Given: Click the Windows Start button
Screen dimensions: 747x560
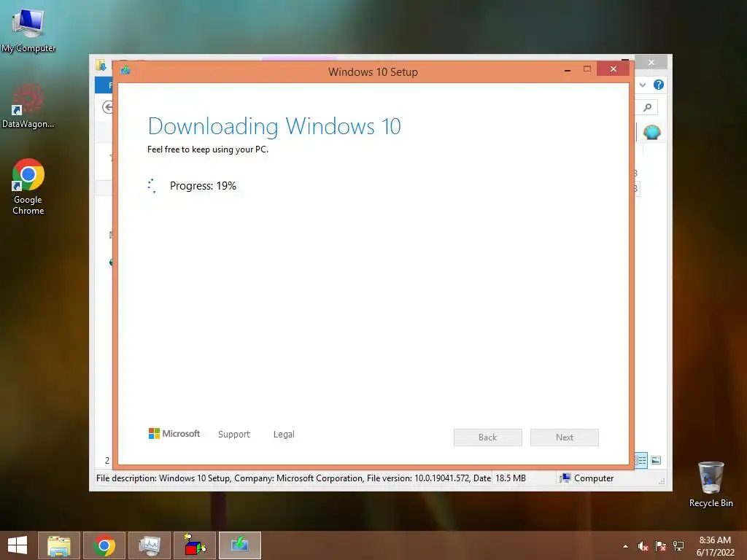Looking at the screenshot, I should pyautogui.click(x=18, y=545).
